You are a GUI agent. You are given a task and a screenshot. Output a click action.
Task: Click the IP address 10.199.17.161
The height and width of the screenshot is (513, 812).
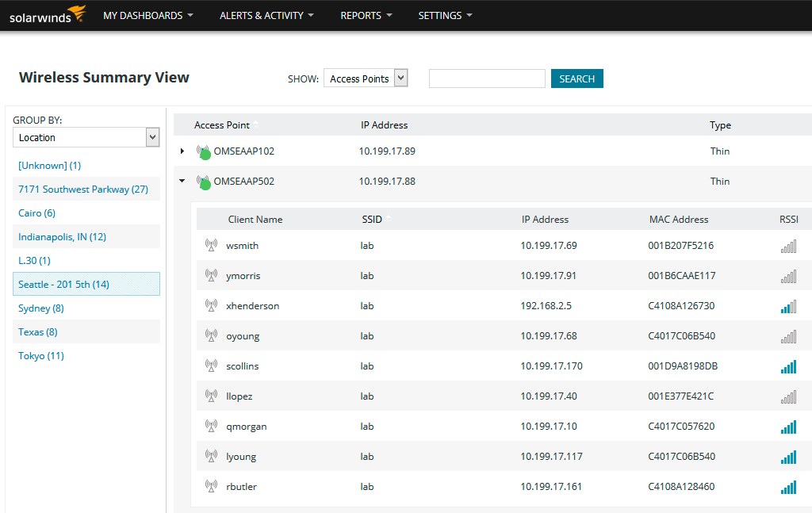[551, 486]
